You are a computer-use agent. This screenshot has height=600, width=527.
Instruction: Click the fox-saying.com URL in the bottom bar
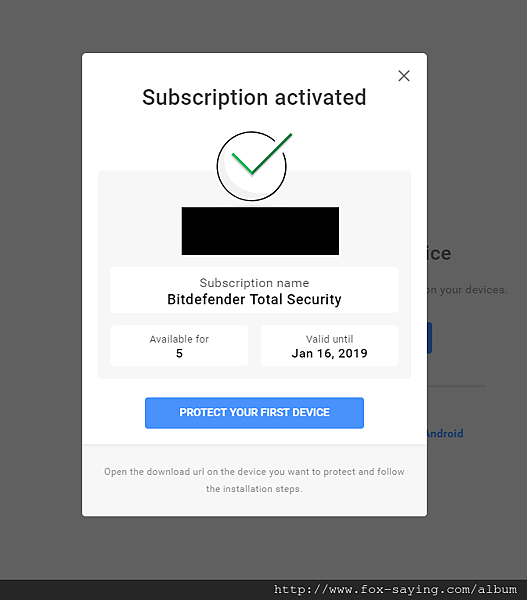(x=395, y=589)
